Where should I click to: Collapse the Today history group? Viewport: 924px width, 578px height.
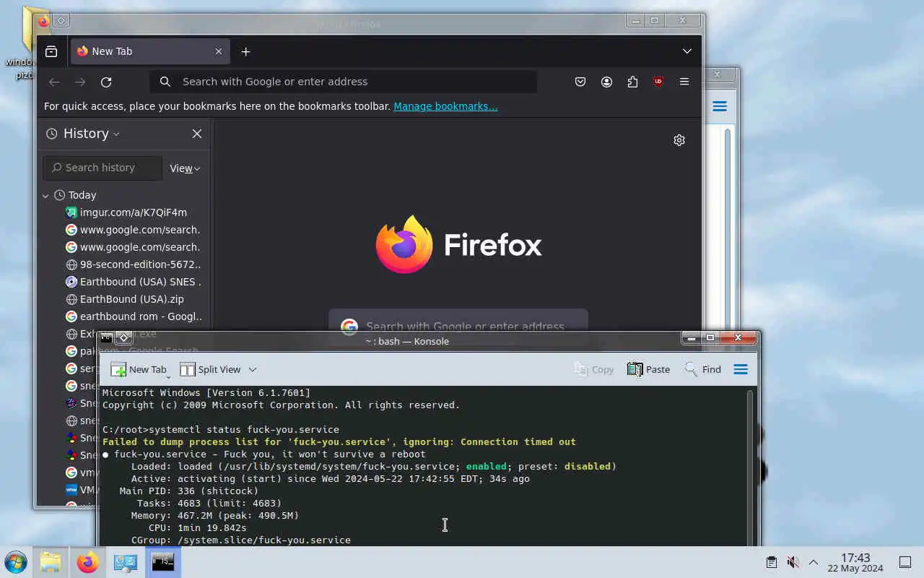point(45,195)
